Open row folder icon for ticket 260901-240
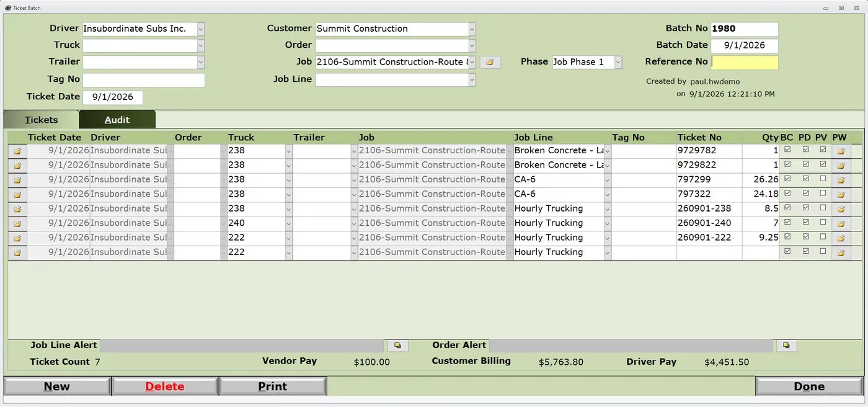Viewport: 868px width, 407px height. (x=17, y=223)
